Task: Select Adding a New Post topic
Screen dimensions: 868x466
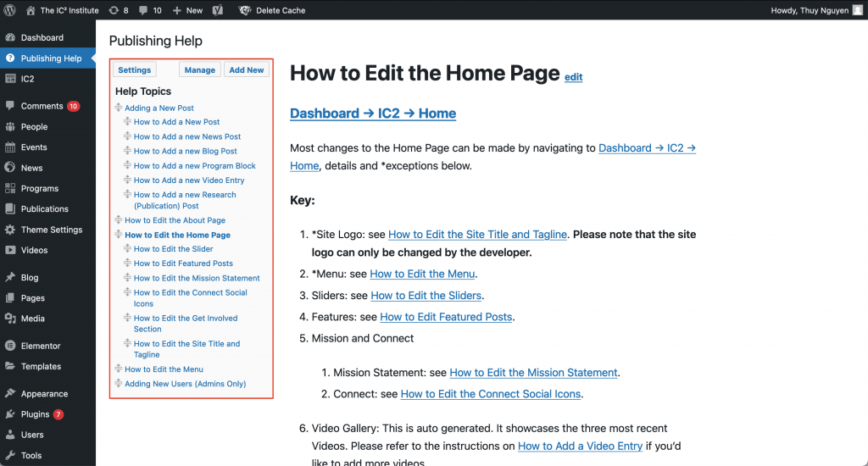Action: pos(159,108)
